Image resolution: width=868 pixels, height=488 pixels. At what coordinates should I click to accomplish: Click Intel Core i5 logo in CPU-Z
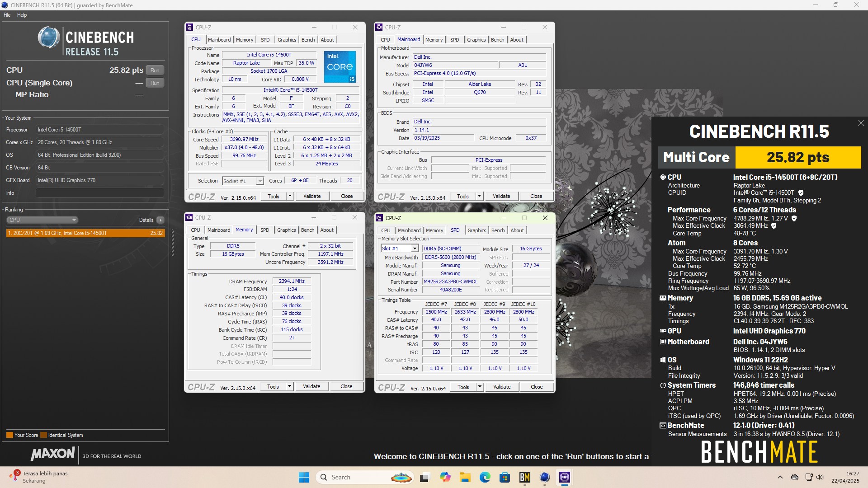340,66
